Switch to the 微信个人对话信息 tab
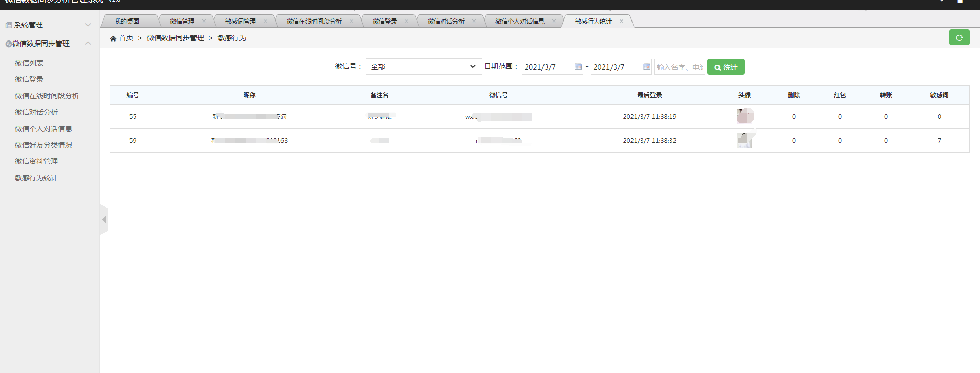The image size is (980, 373). pos(520,21)
